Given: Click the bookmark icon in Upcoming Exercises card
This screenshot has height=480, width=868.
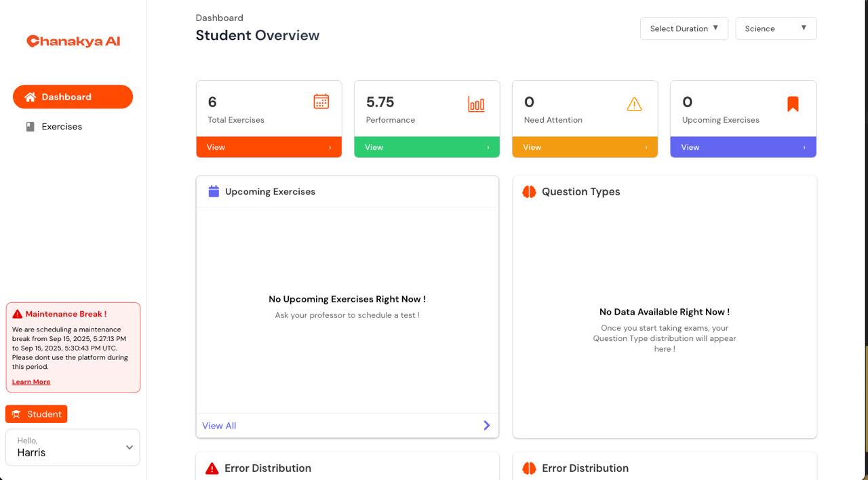Looking at the screenshot, I should tap(793, 104).
